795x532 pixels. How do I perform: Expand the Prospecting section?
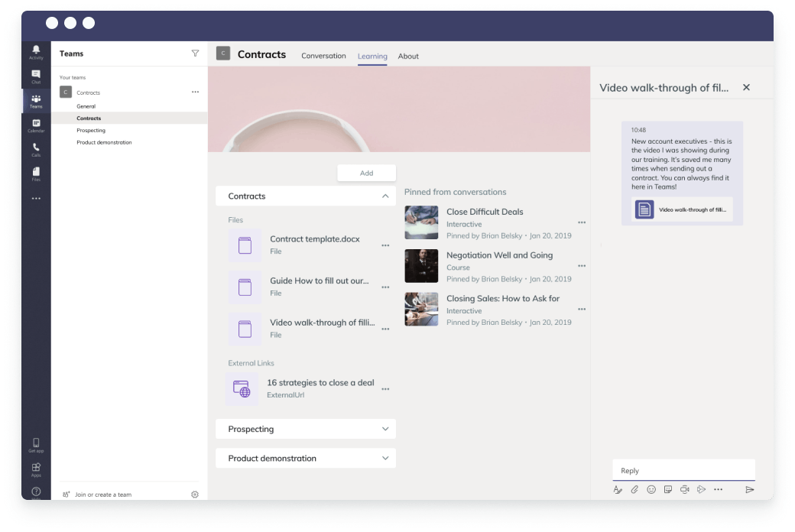pyautogui.click(x=385, y=429)
